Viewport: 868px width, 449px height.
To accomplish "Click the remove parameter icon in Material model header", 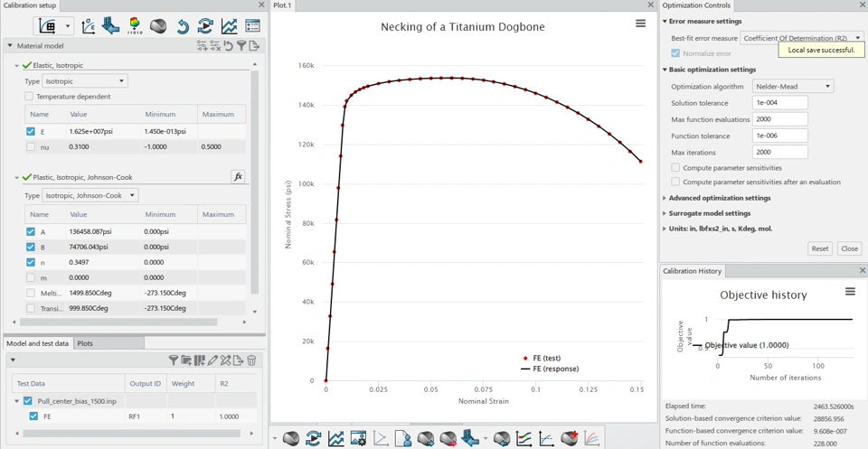I will pyautogui.click(x=215, y=46).
